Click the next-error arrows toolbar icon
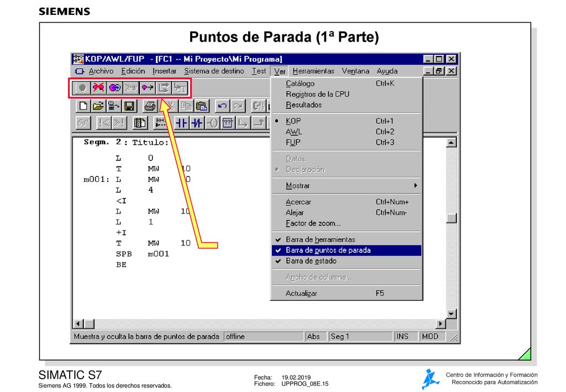Viewport: 566px width, 392px height. [119, 123]
